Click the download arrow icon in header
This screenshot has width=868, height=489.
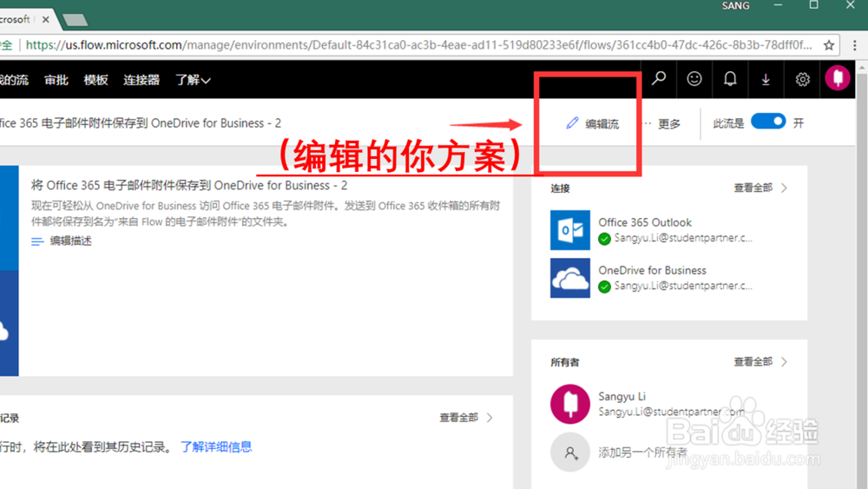[766, 80]
